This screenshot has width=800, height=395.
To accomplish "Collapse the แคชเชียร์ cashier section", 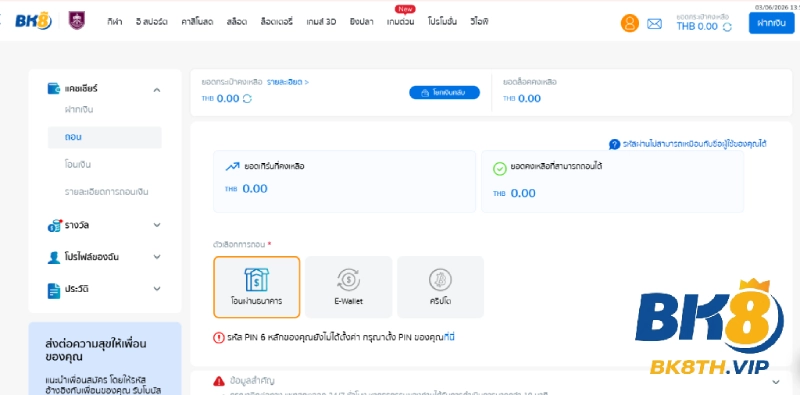I will click(157, 90).
